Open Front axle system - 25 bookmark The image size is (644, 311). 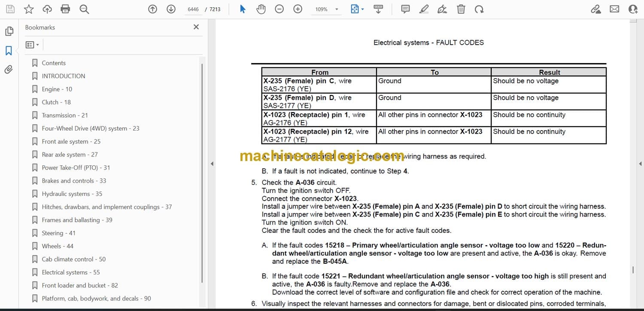[x=71, y=142]
